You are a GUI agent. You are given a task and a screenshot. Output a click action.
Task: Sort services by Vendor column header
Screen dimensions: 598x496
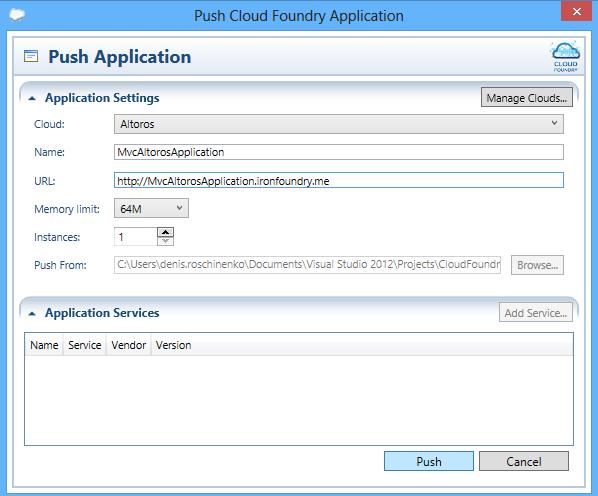pos(129,345)
